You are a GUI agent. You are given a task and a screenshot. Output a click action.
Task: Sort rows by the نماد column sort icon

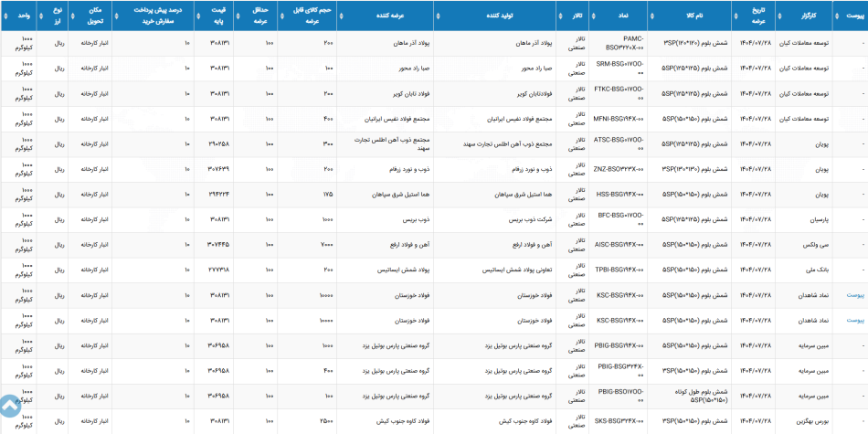click(x=593, y=16)
